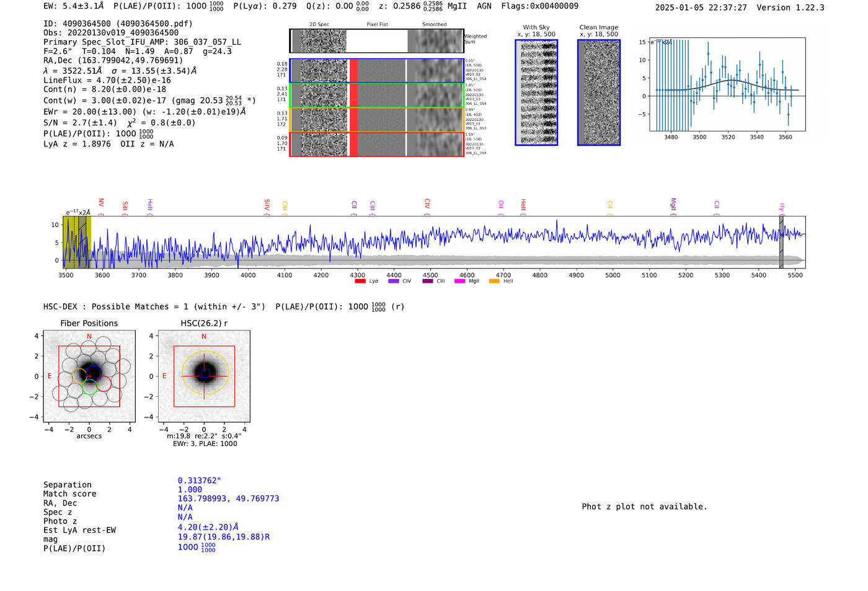Click the orange HeII legend swatch
The width and height of the screenshot is (868, 591).
pyautogui.click(x=494, y=282)
